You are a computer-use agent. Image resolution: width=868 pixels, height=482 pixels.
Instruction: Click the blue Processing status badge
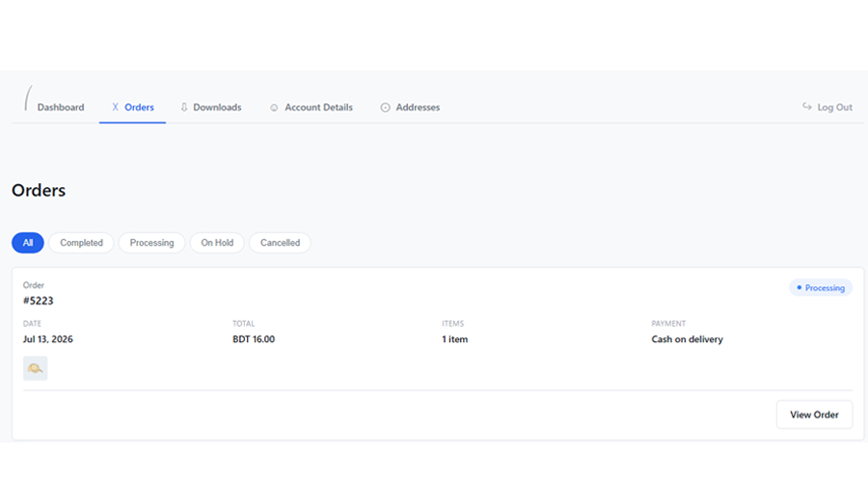coord(821,288)
